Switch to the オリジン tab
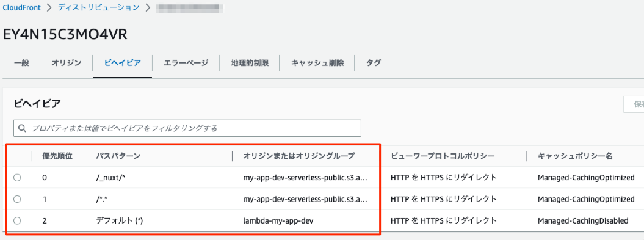Viewport: 644px width, 240px height. tap(66, 63)
